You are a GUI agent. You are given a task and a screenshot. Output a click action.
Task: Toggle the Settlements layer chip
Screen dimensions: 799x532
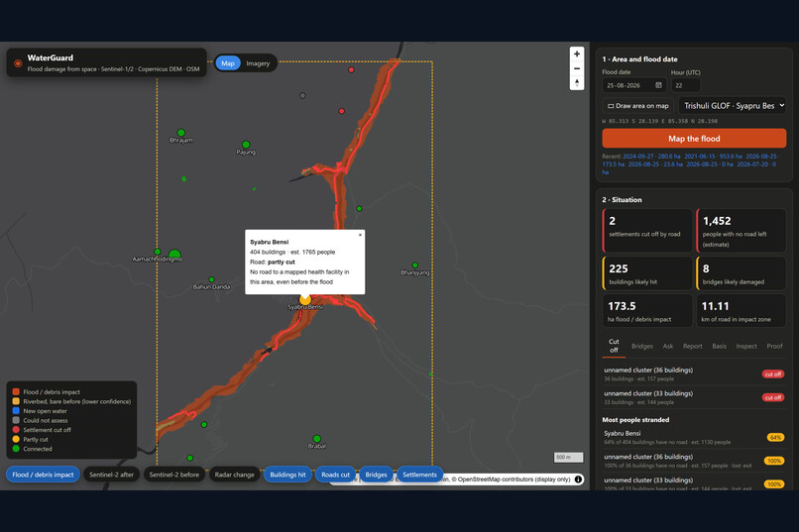[x=420, y=475]
